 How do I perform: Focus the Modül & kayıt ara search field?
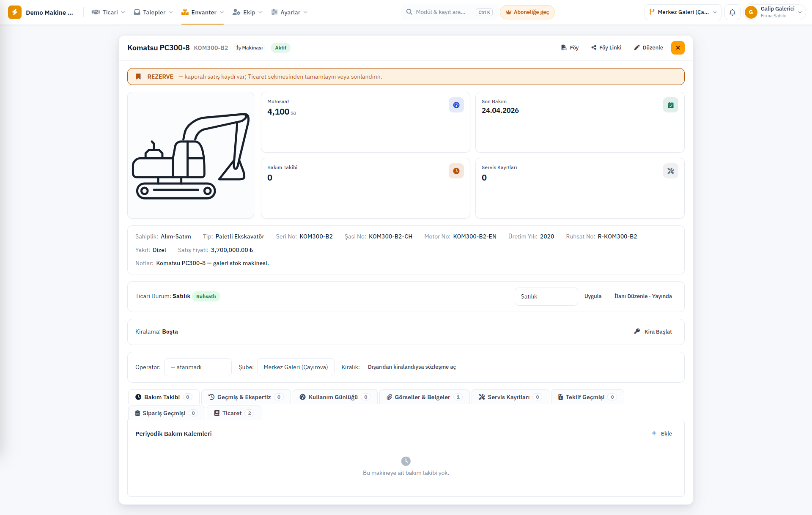(449, 12)
